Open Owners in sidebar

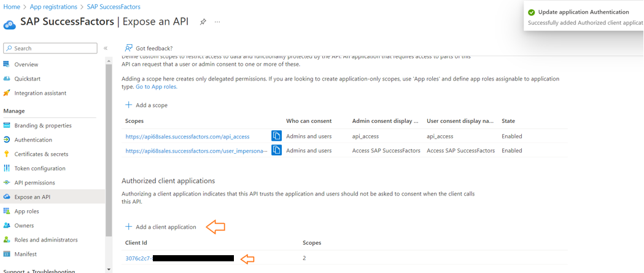tap(24, 225)
